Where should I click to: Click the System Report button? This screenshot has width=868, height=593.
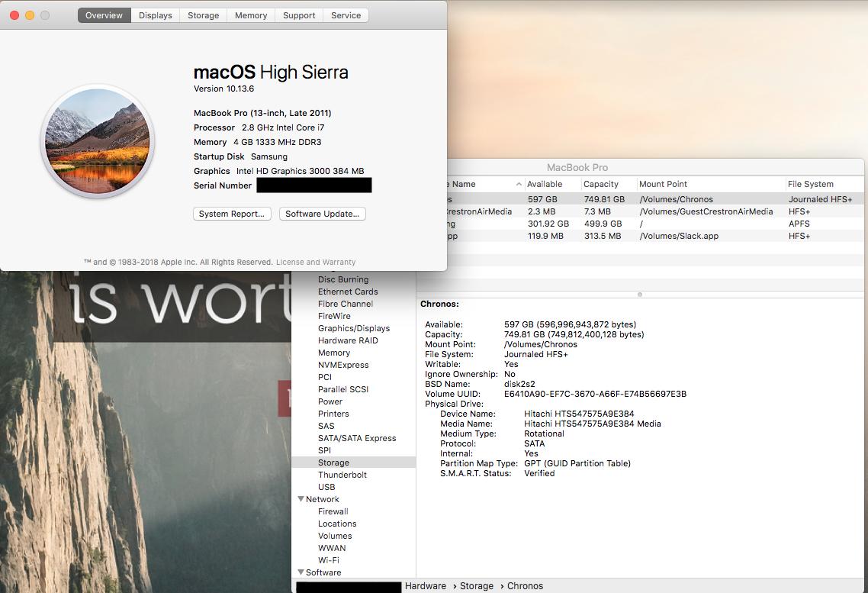pyautogui.click(x=232, y=214)
